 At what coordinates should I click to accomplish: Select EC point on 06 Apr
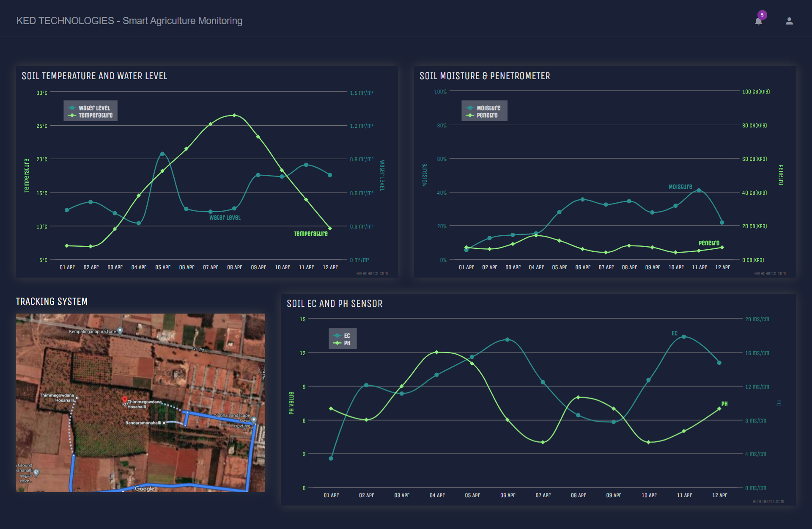[x=507, y=339]
